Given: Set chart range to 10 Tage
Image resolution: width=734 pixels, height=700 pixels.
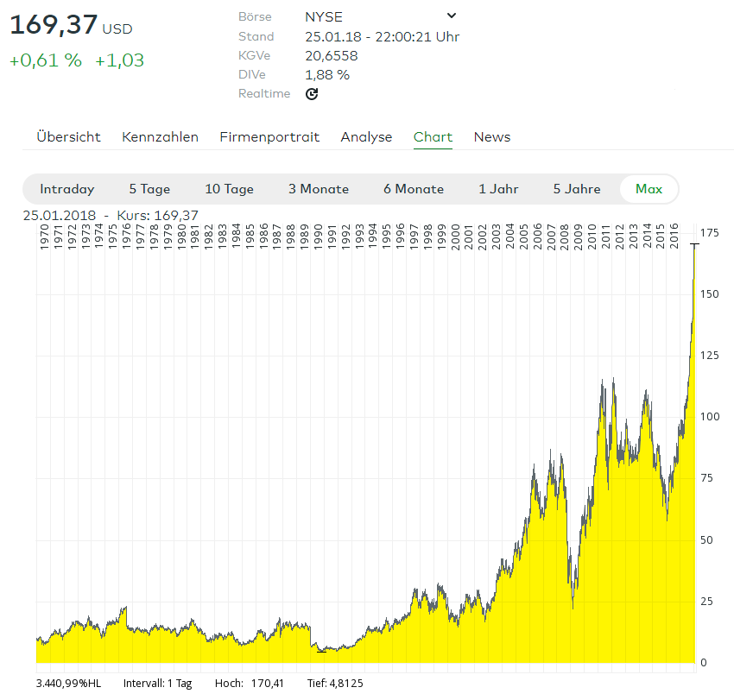Looking at the screenshot, I should [x=229, y=189].
